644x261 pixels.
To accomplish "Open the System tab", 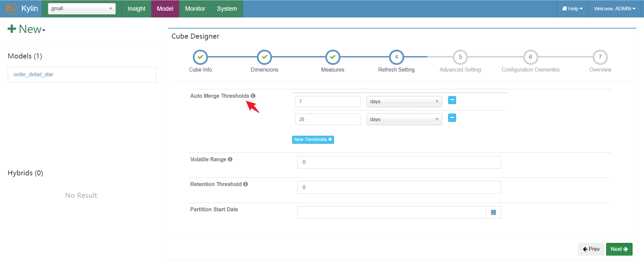I will (x=227, y=9).
